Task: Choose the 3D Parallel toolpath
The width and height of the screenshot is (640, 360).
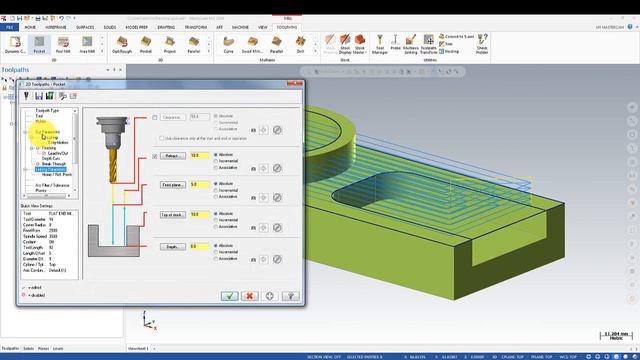Action: [193, 44]
